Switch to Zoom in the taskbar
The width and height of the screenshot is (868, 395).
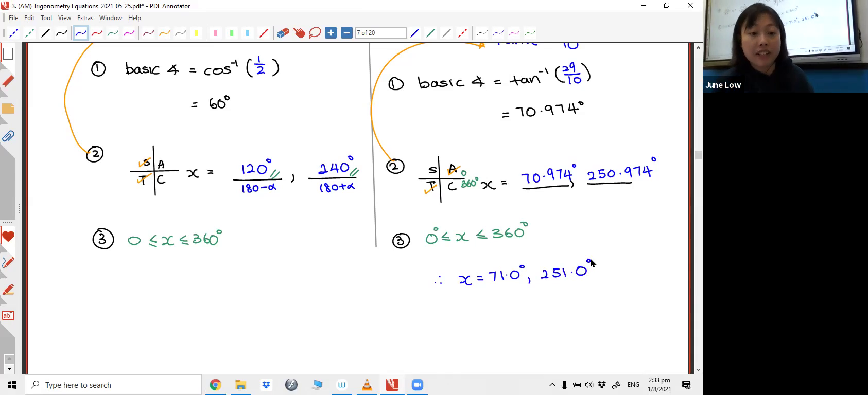(x=417, y=385)
